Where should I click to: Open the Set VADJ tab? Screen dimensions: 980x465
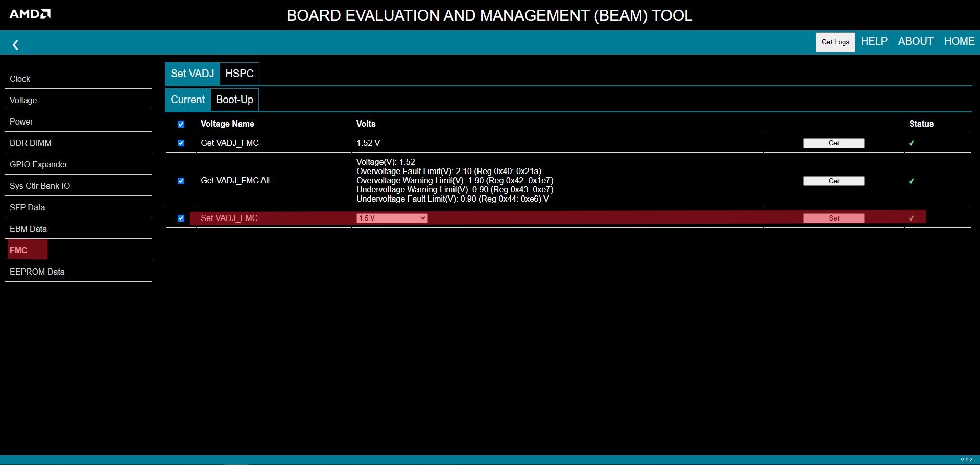point(192,74)
